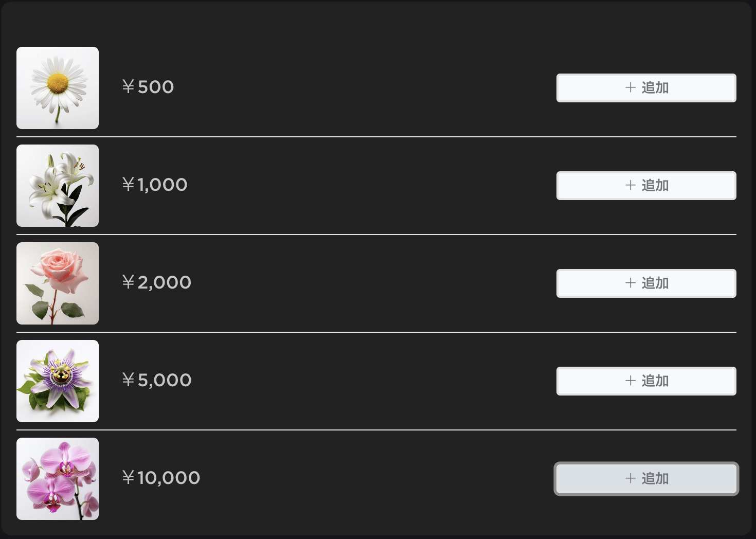Click plus icon in the ¥5,000 row
Image resolution: width=756 pixels, height=539 pixels.
click(x=631, y=381)
